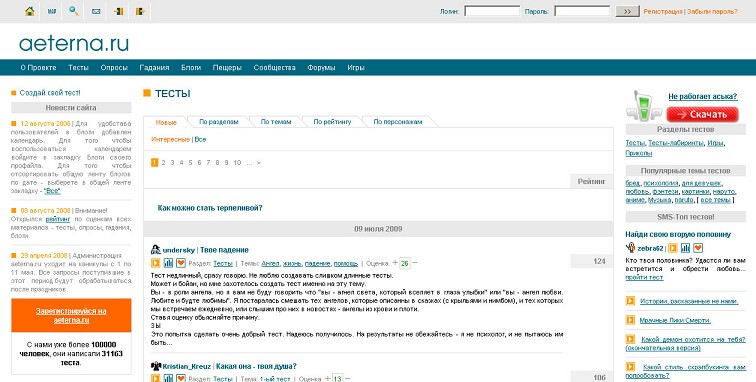Play icon beside 'Истории, рассказанные не нами'
The image size is (756, 382).
click(630, 300)
